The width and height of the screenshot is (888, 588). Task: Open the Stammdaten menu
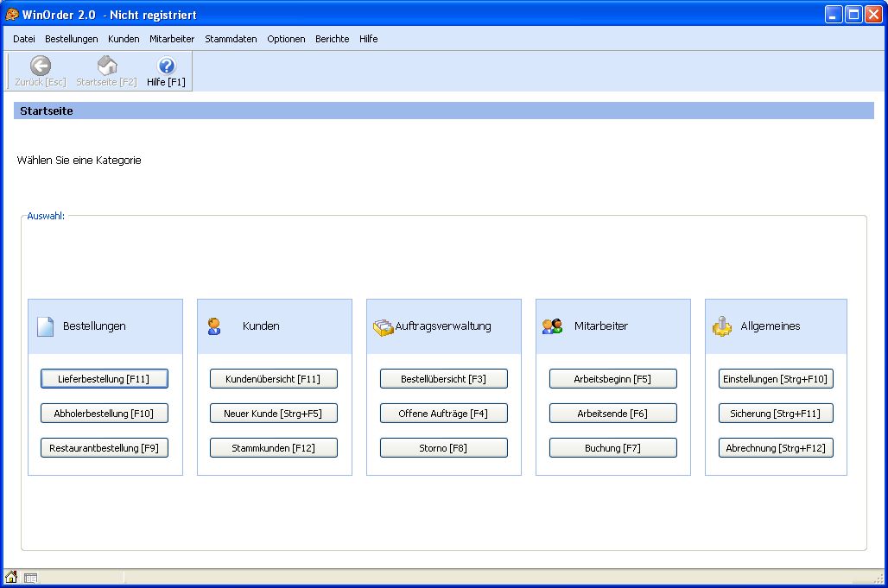click(231, 39)
